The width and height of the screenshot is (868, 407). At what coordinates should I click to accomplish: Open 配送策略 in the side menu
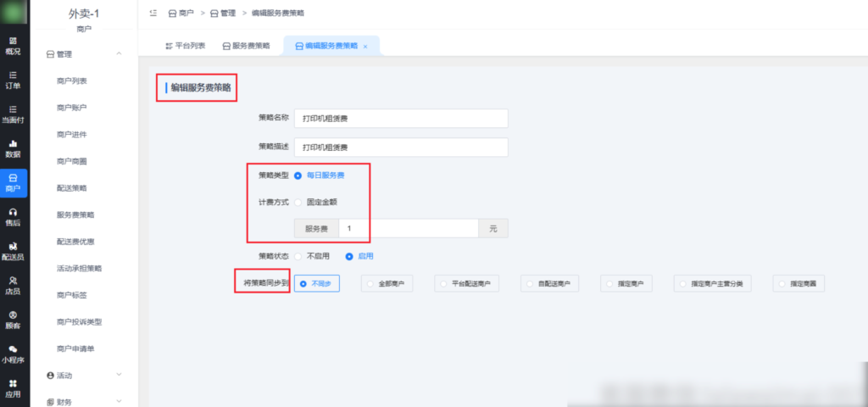point(72,187)
